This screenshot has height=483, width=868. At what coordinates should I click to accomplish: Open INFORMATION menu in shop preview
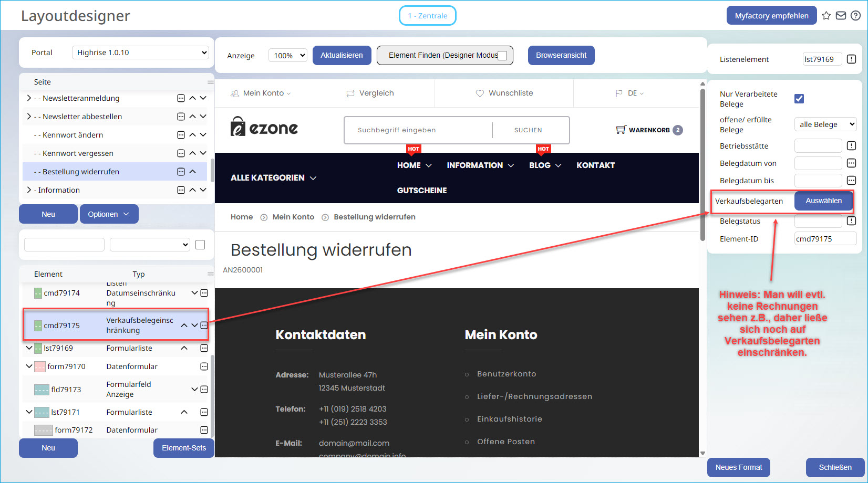[x=480, y=165]
